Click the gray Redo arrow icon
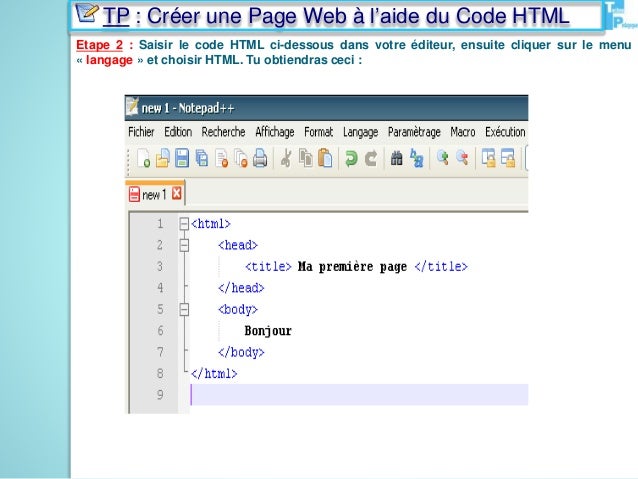Screen dimensions: 638x479 (371, 158)
